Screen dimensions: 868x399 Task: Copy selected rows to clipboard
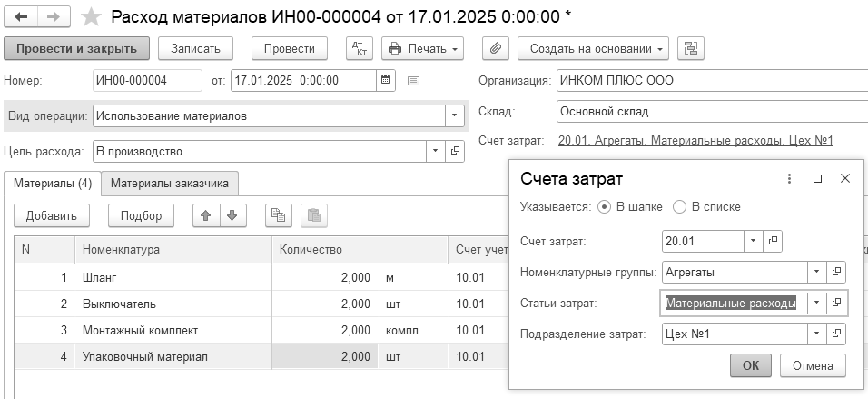[x=279, y=215]
